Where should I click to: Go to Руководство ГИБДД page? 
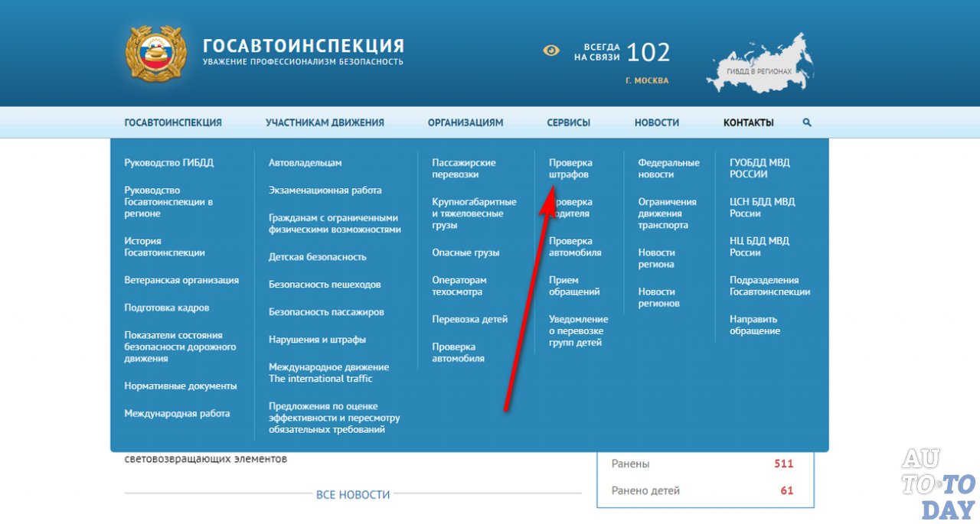point(168,162)
